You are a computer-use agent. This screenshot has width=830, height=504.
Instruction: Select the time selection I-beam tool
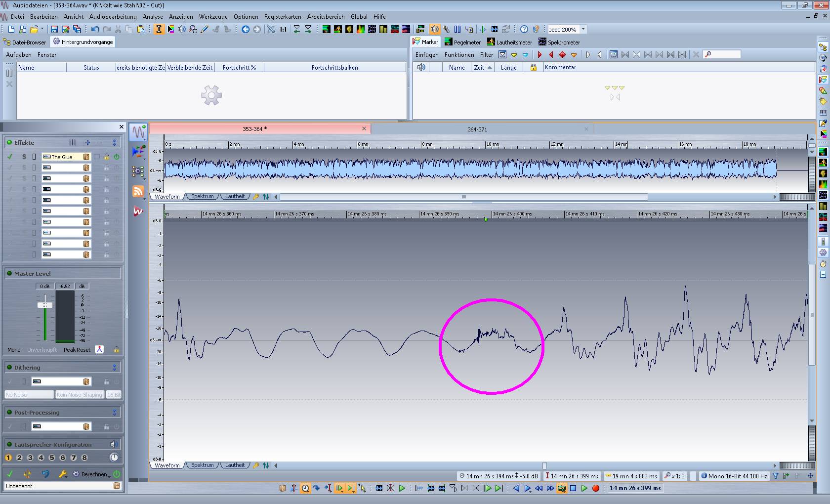coord(159,30)
